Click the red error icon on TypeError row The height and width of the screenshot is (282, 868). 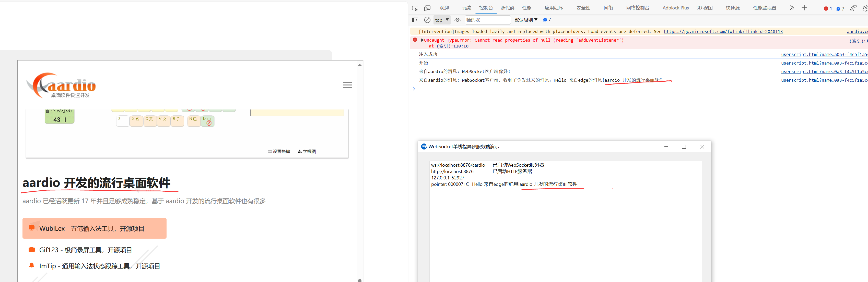click(415, 40)
